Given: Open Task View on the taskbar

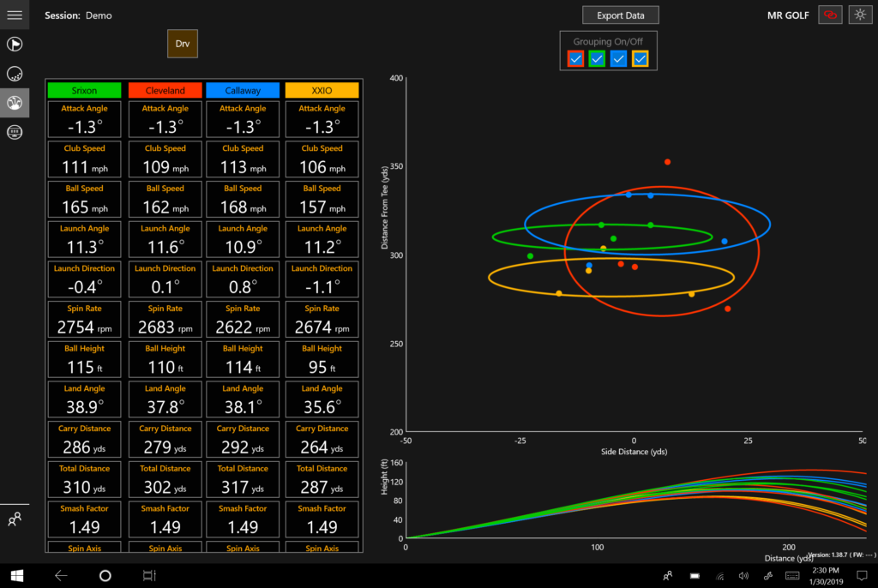Looking at the screenshot, I should (149, 576).
